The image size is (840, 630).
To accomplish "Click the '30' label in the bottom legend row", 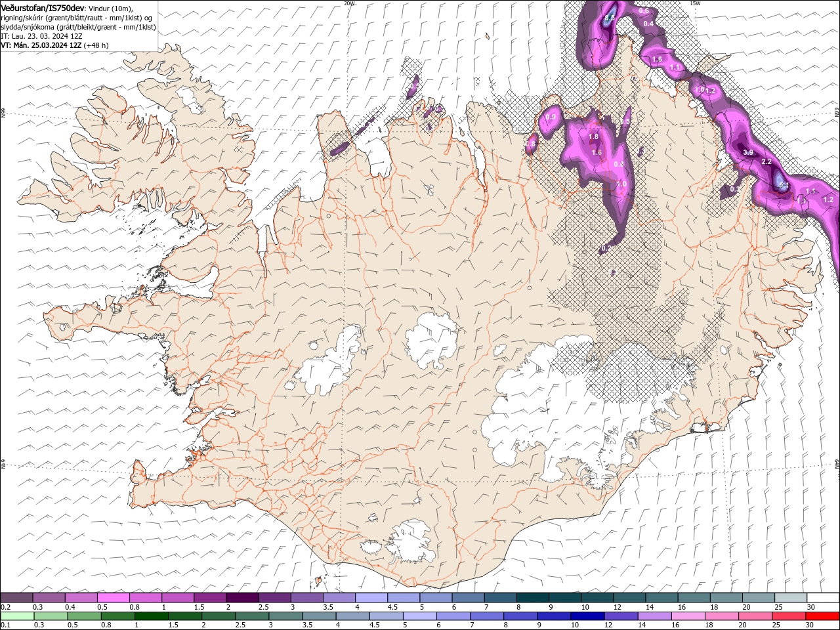I will [809, 625].
